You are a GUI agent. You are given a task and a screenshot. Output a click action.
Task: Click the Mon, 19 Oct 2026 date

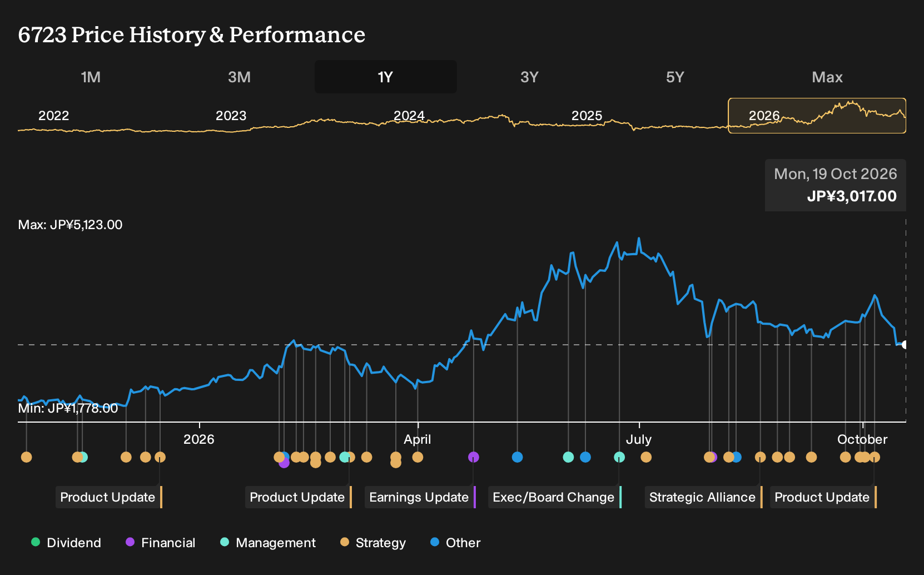pos(836,174)
